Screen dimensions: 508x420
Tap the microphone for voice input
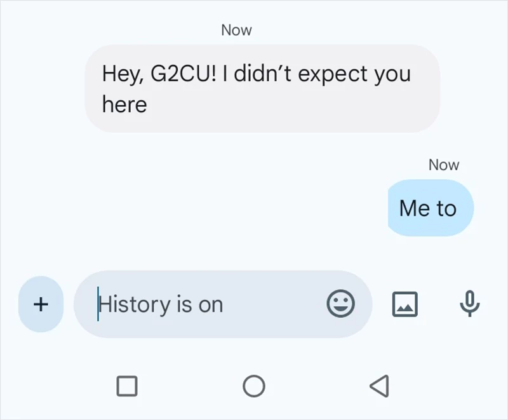pyautogui.click(x=469, y=304)
